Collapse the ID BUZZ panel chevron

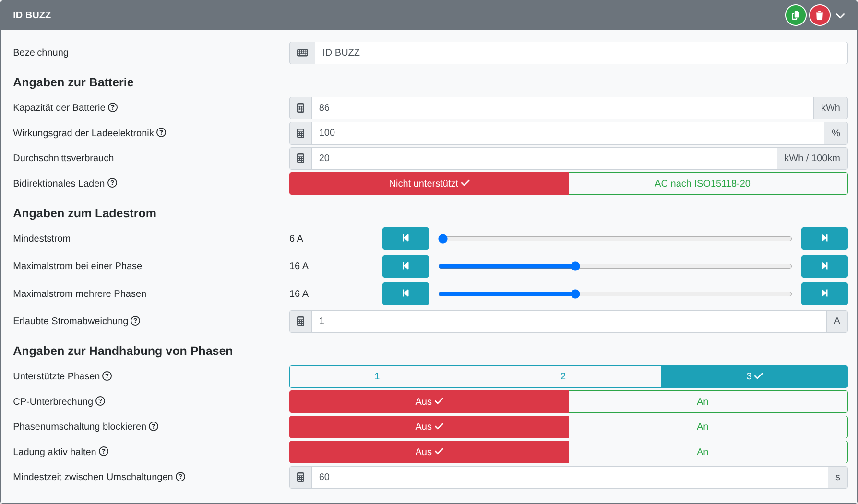click(840, 16)
